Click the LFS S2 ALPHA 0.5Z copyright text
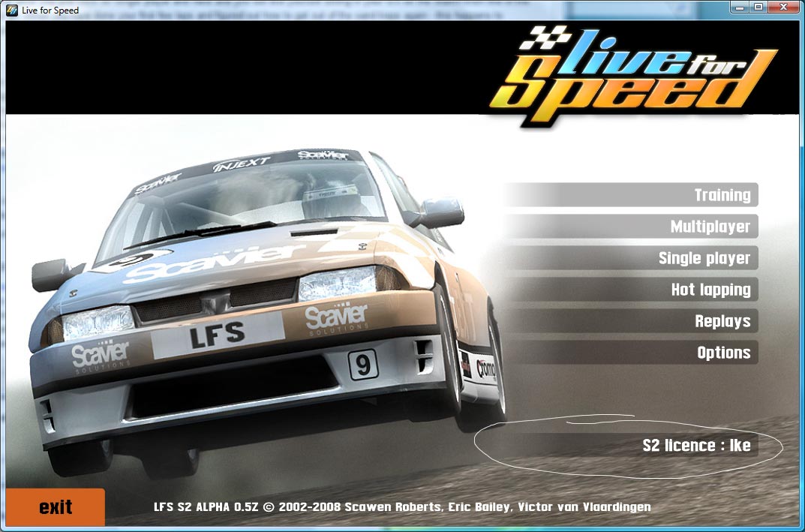Viewport: 805px width, 532px height. click(402, 506)
